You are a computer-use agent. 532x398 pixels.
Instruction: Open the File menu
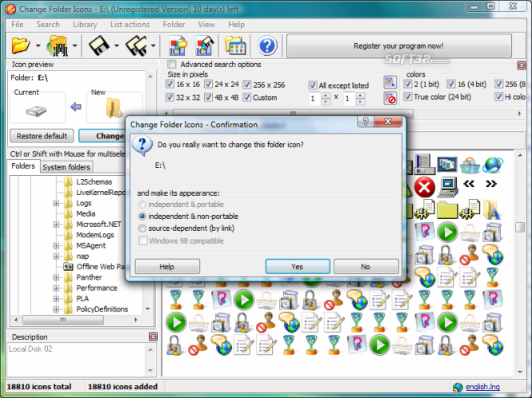click(x=18, y=25)
